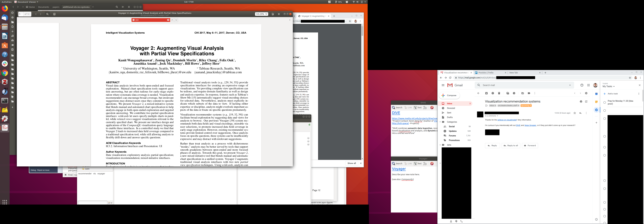Star the message from 10:02
Image resolution: width=644 pixels, height=224 pixels.
(x=575, y=113)
